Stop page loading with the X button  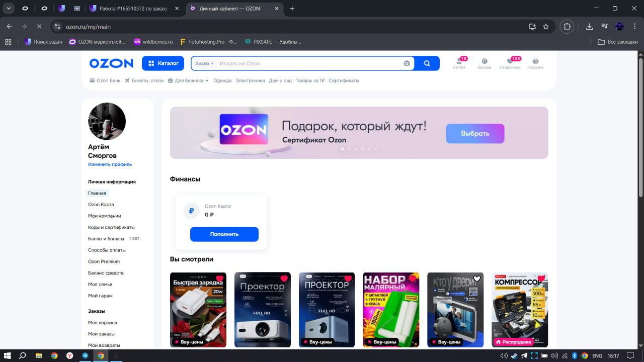[x=39, y=27]
